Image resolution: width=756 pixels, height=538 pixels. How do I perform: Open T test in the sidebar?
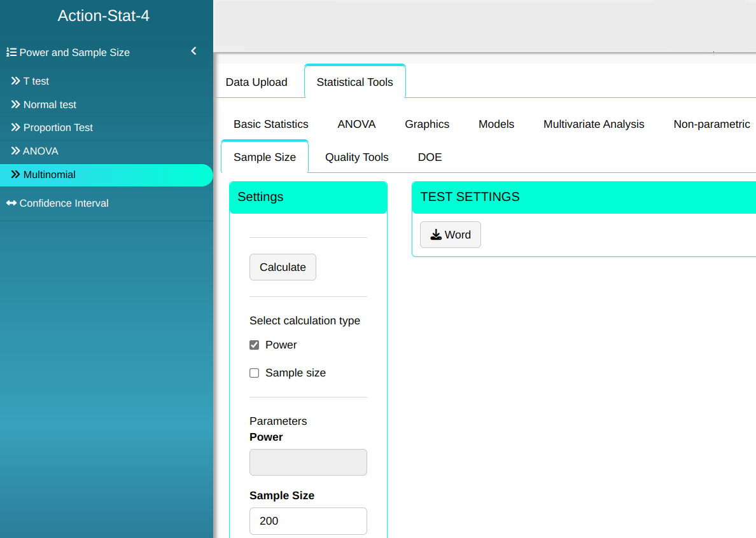click(x=36, y=81)
